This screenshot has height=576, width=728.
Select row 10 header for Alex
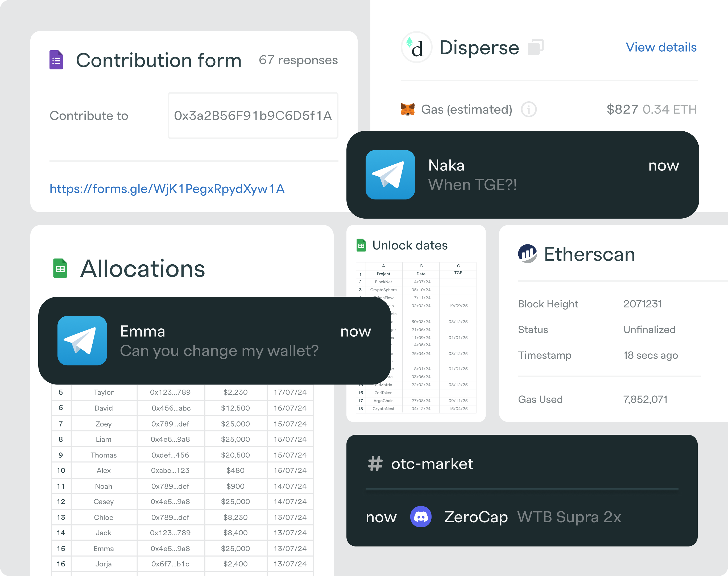pos(61,470)
